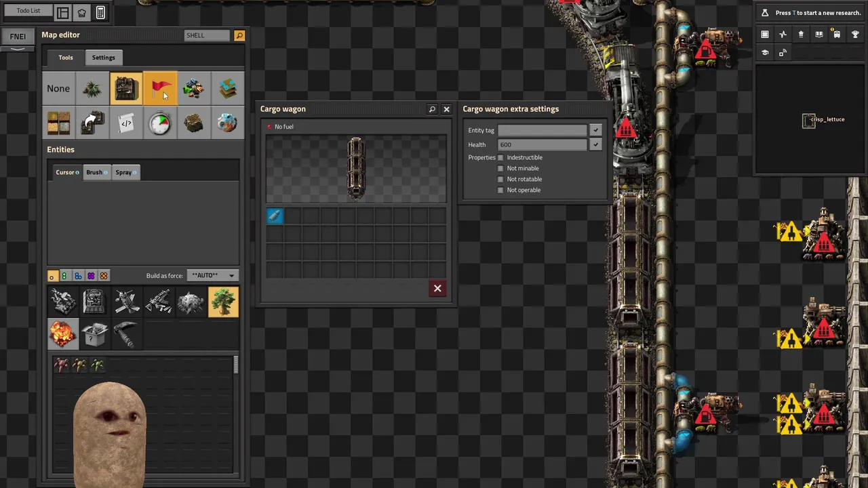Select the blue three-dot brush shape
Image resolution: width=868 pixels, height=488 pixels.
click(x=78, y=276)
